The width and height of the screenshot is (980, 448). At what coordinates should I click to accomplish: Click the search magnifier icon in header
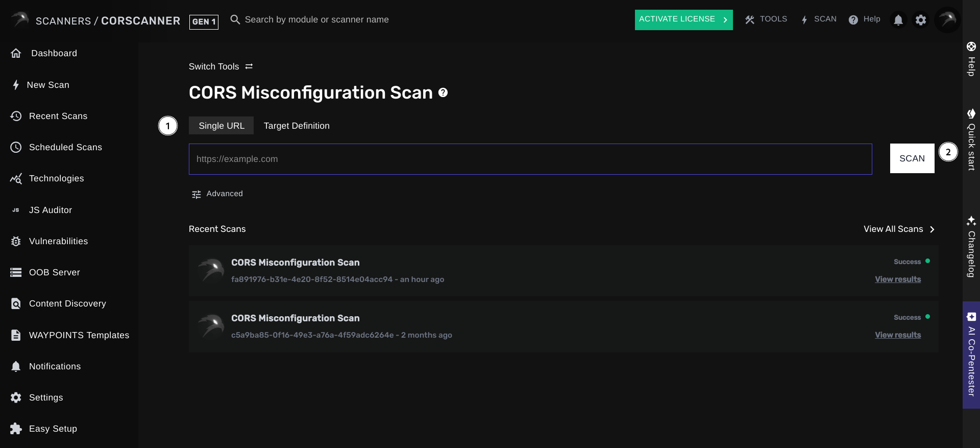point(235,19)
